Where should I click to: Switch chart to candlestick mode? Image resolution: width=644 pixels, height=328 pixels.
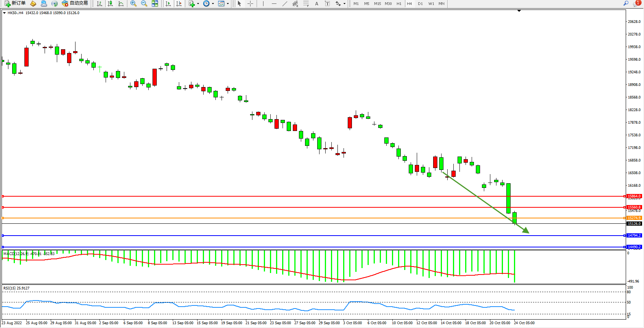coord(110,3)
